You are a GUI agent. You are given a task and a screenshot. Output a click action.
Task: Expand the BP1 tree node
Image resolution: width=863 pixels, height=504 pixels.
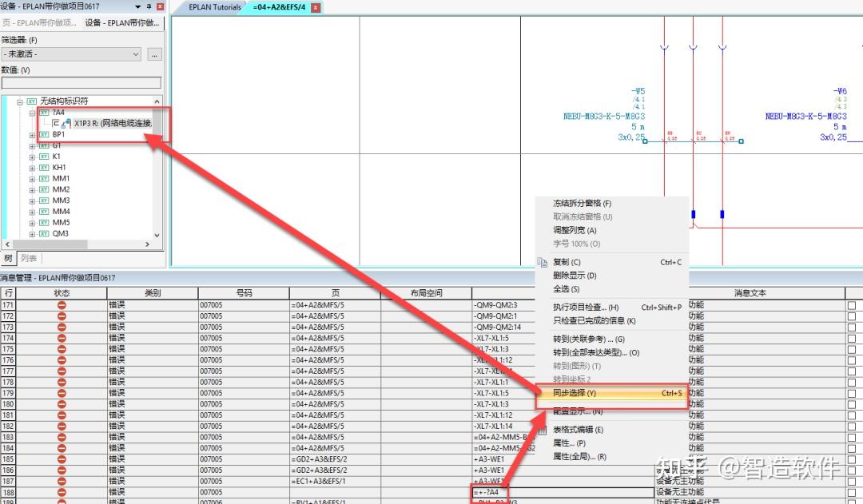pyautogui.click(x=32, y=135)
